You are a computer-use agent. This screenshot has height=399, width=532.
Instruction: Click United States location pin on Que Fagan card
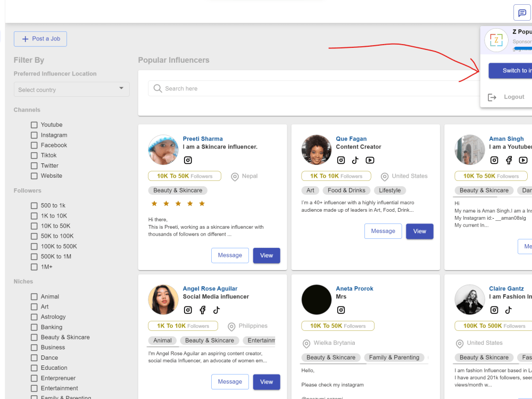click(x=385, y=177)
